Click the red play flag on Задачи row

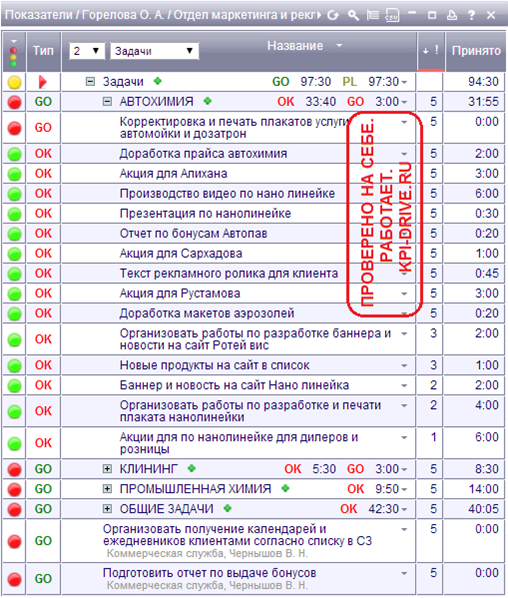[42, 82]
